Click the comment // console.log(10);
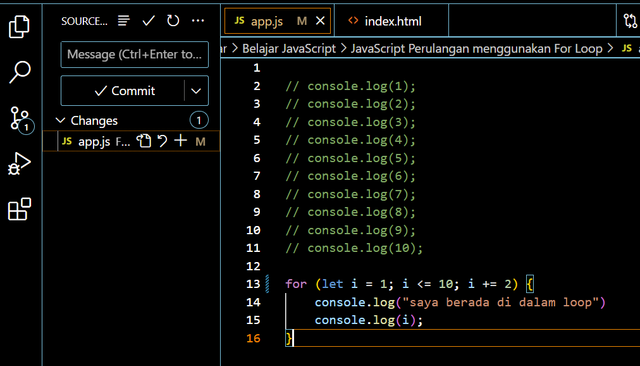The height and width of the screenshot is (366, 640). click(x=354, y=248)
